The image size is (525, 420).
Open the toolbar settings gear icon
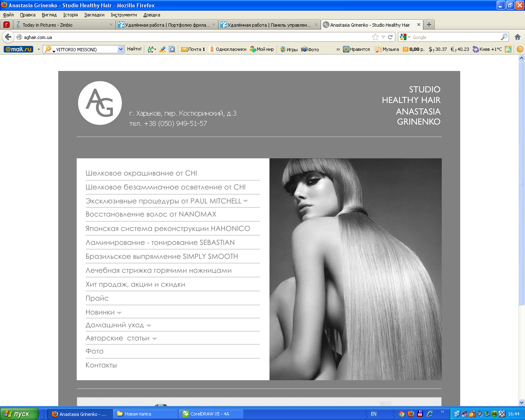(520, 49)
